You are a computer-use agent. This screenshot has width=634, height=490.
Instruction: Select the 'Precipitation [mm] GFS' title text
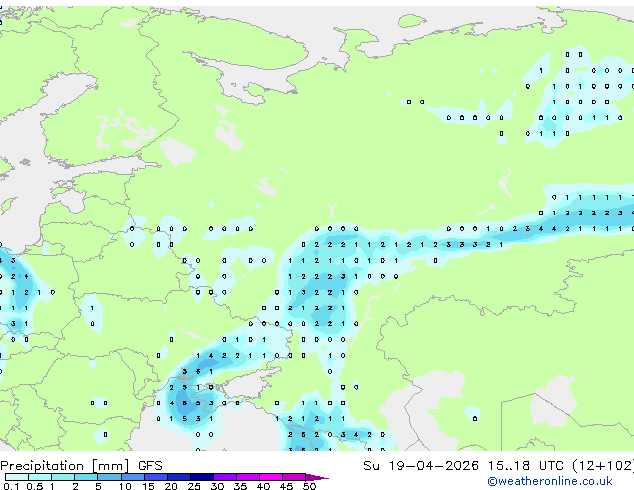tap(81, 466)
